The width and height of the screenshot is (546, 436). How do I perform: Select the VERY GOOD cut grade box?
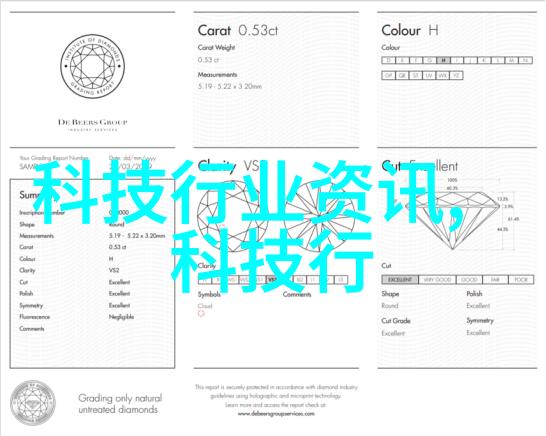click(437, 280)
